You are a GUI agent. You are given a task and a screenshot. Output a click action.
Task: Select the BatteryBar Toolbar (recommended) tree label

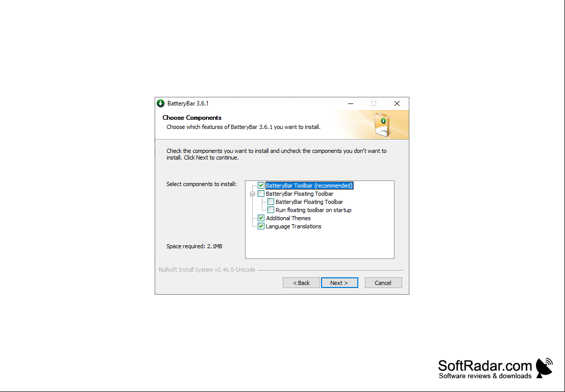[309, 186]
